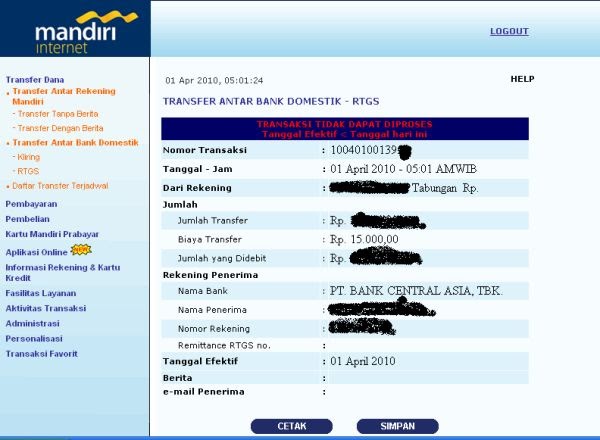Select Transfer Antar Bank Domestik

tap(75, 142)
